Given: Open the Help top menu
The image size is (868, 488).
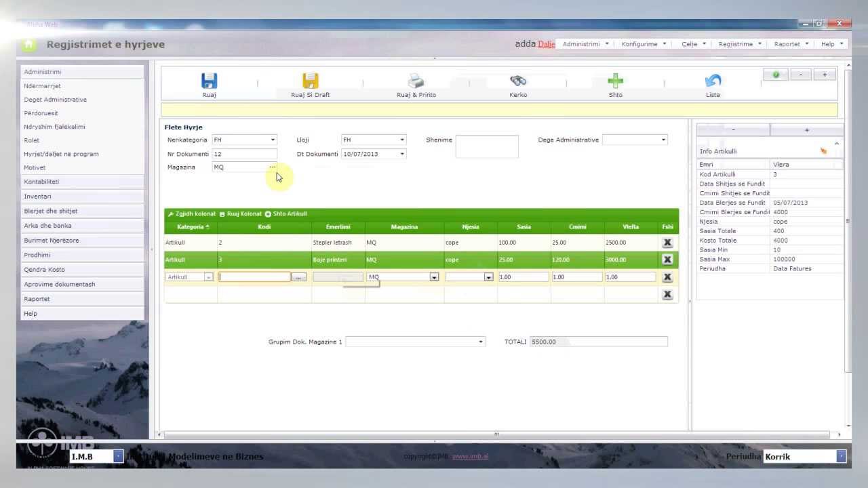Looking at the screenshot, I should click(x=831, y=44).
